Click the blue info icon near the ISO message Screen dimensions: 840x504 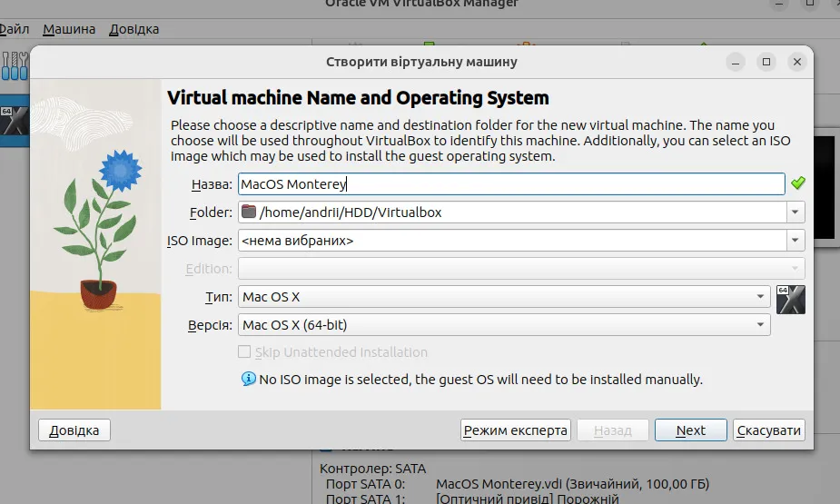coord(248,380)
